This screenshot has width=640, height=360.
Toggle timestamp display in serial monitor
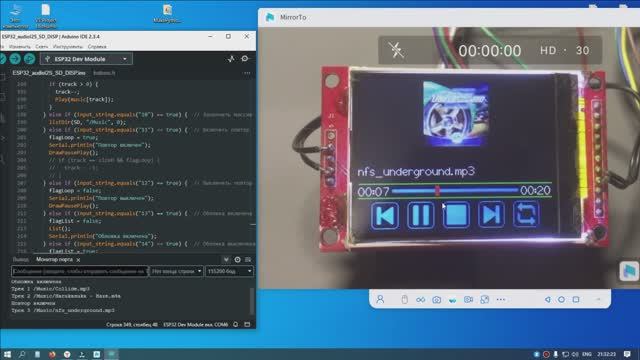tap(238, 260)
